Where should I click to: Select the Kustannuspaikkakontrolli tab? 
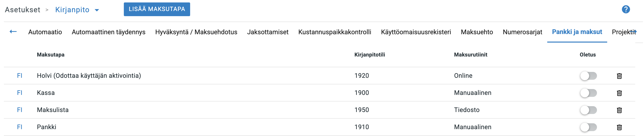pyautogui.click(x=334, y=32)
